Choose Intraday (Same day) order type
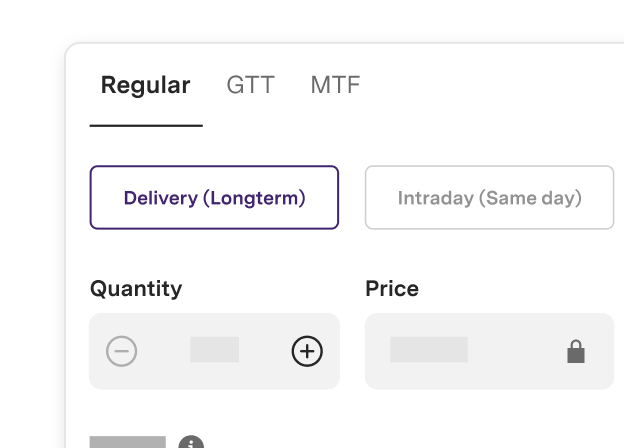Viewport: 624px width, 448px height. click(x=489, y=197)
